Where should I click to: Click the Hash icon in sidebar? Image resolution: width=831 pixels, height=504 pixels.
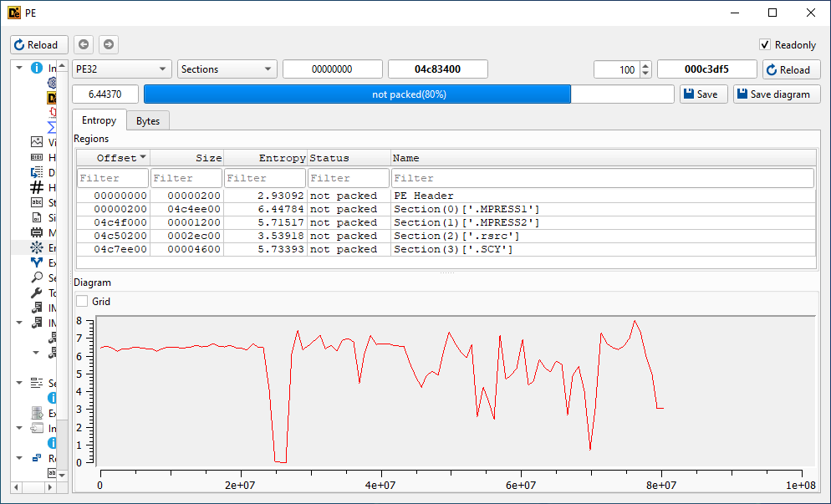click(x=37, y=187)
